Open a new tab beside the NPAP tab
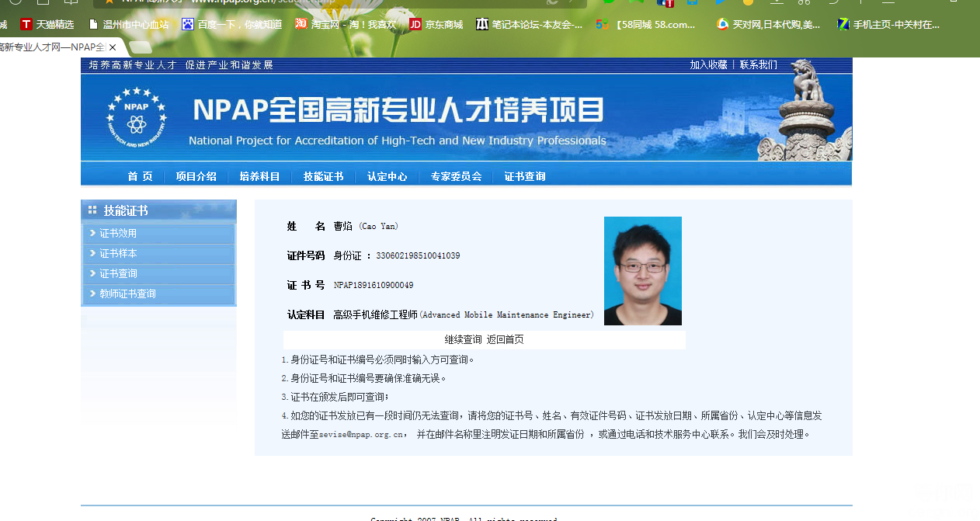980x521 pixels. tap(140, 47)
